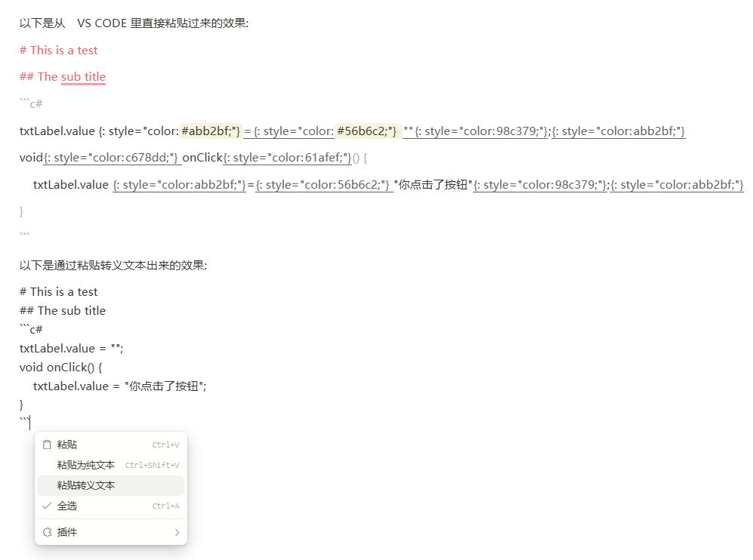Image resolution: width=753 pixels, height=560 pixels.
Task: Click the highlighted '#abb2bf;"}' tag
Action: [x=210, y=131]
